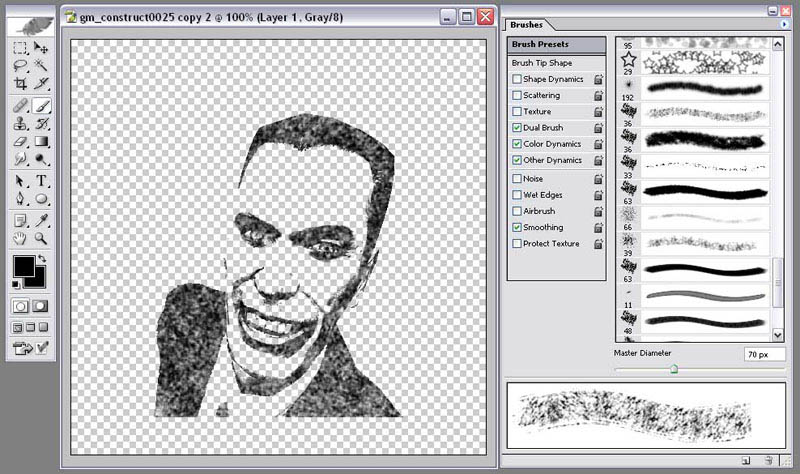This screenshot has width=800, height=474.
Task: Open the Brushes palette flyout menu arrow
Action: coord(785,24)
